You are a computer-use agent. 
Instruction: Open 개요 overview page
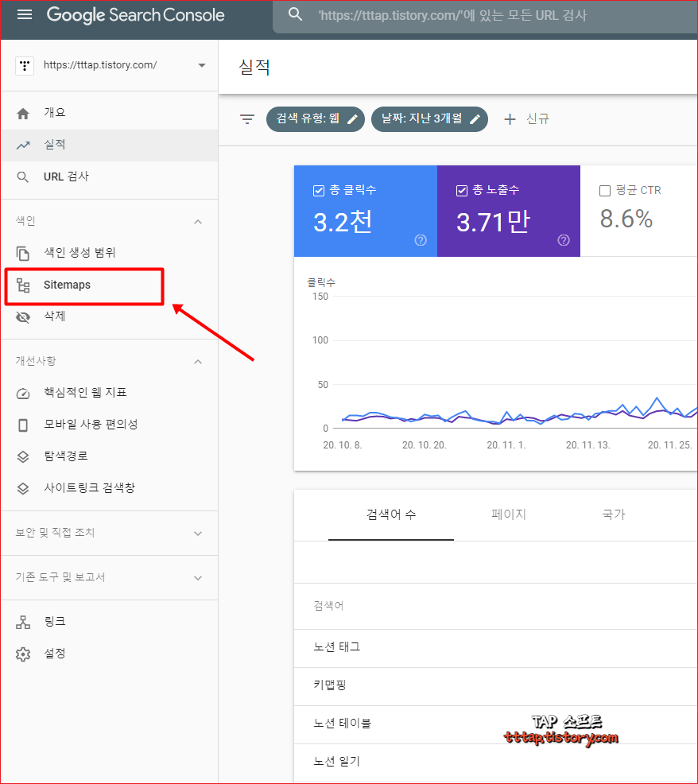(110, 113)
